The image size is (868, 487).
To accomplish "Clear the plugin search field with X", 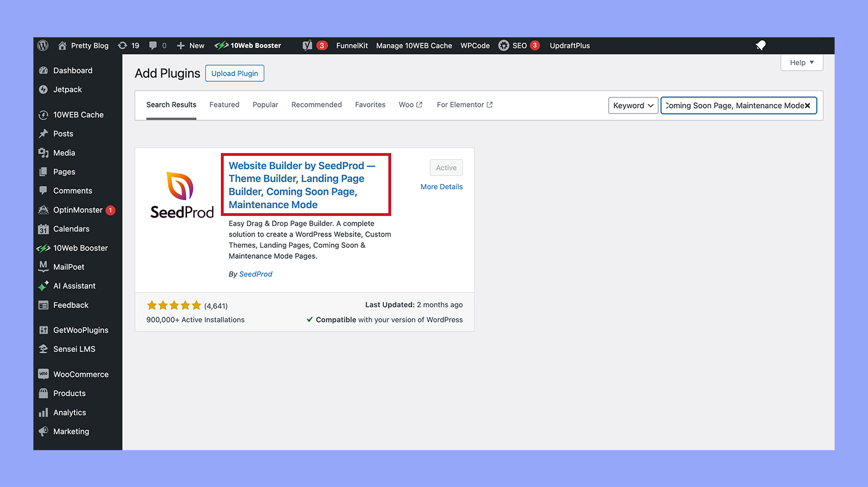I will (807, 106).
